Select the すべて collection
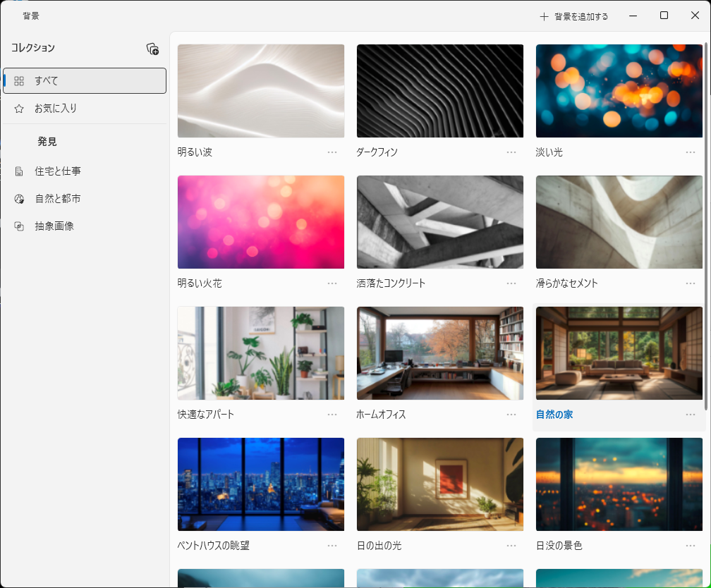The image size is (711, 588). [85, 80]
